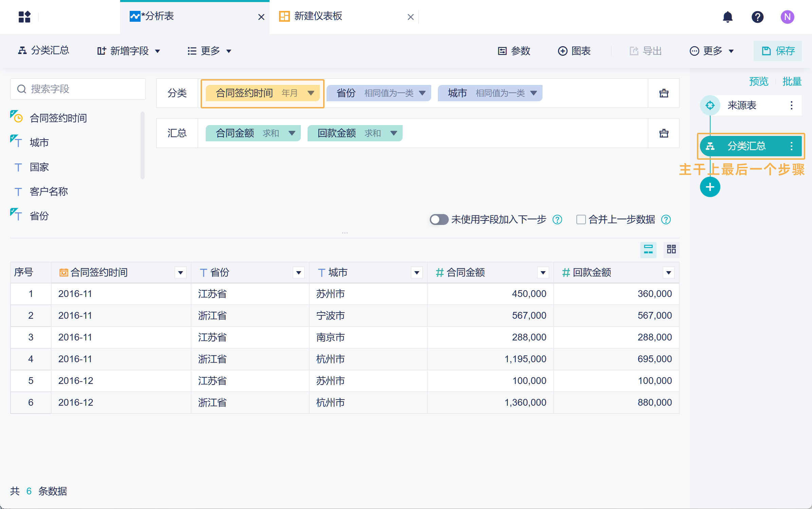Open the help question mark icon
812x509 pixels.
pyautogui.click(x=757, y=17)
